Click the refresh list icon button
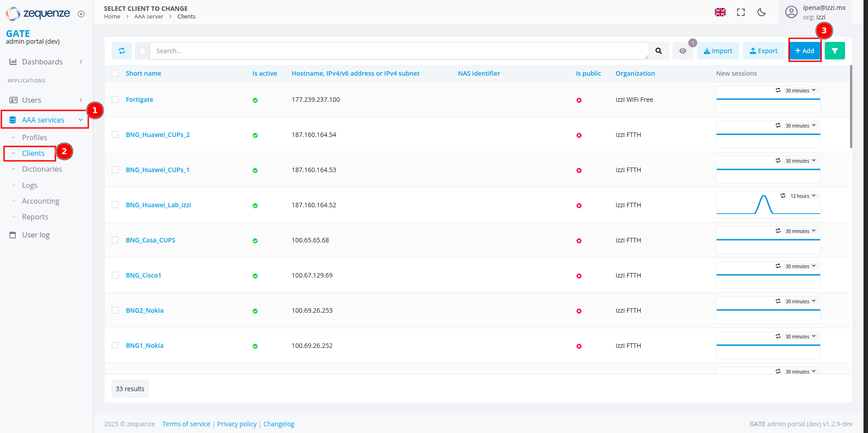The image size is (868, 433). (122, 51)
